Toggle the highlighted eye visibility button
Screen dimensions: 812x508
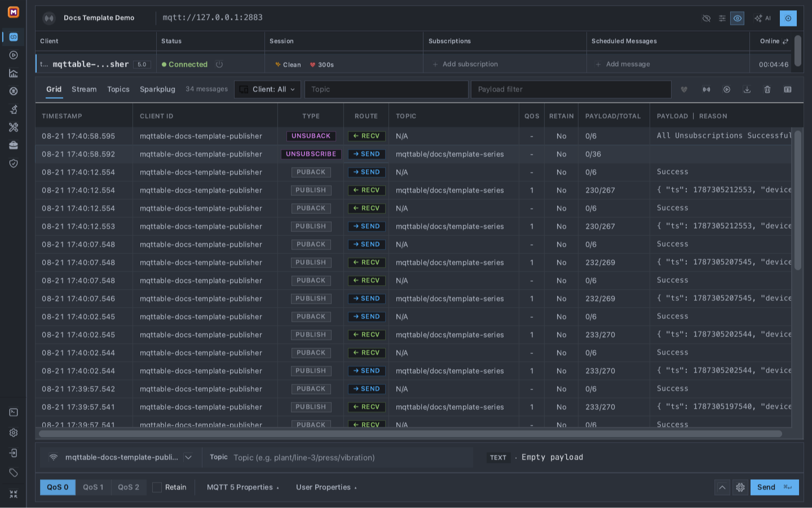738,19
